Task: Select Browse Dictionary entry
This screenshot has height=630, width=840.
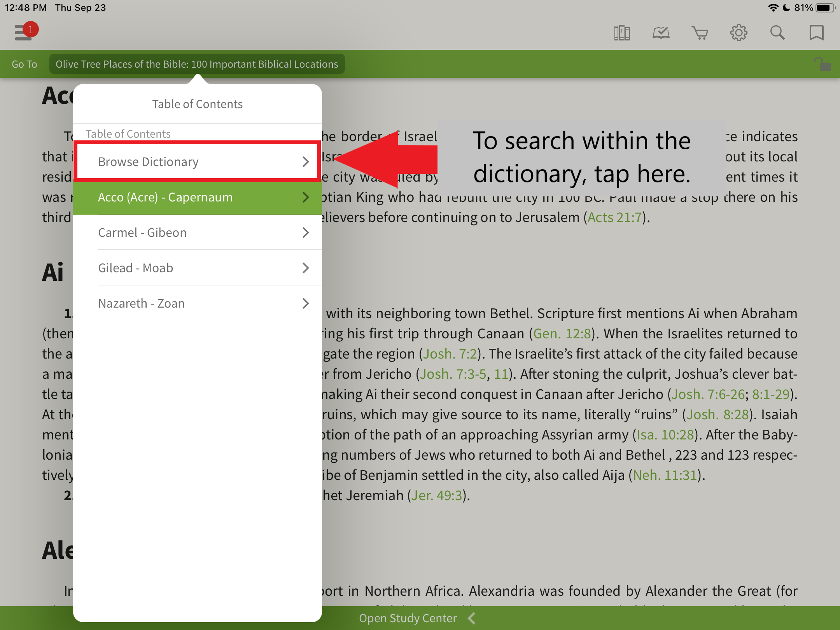Action: [x=198, y=162]
